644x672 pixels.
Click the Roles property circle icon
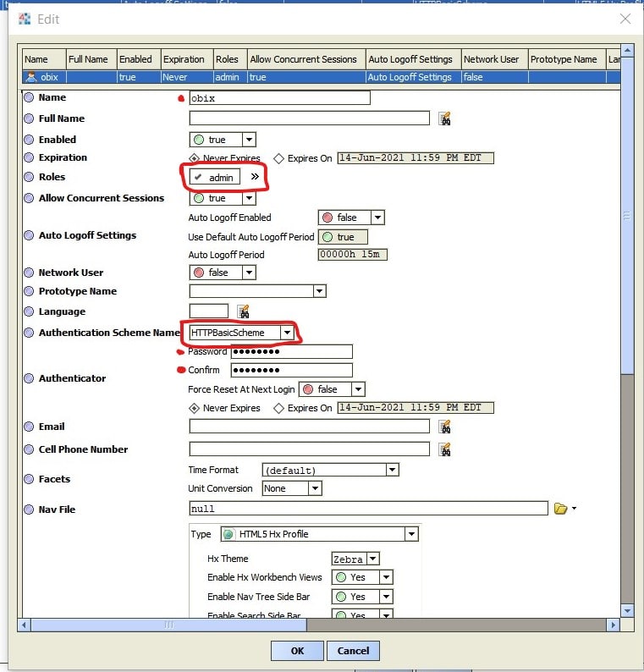[29, 177]
